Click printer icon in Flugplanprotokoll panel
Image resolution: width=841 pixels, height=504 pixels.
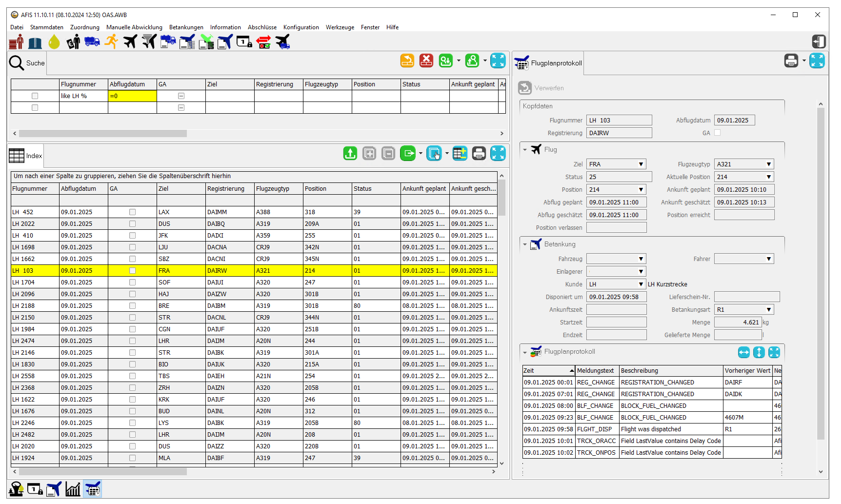[x=791, y=60]
